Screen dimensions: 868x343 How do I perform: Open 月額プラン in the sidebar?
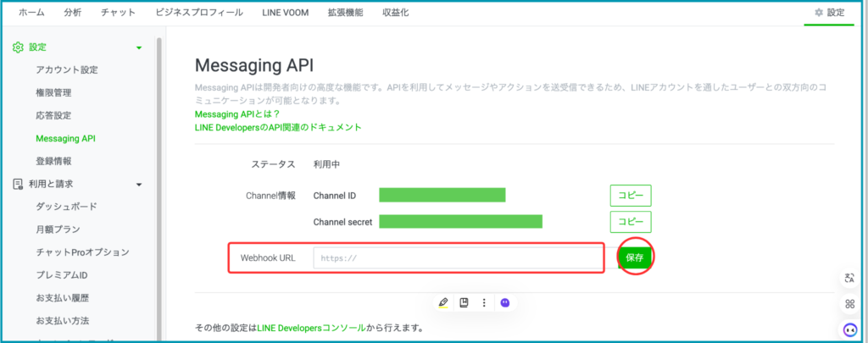tap(58, 229)
